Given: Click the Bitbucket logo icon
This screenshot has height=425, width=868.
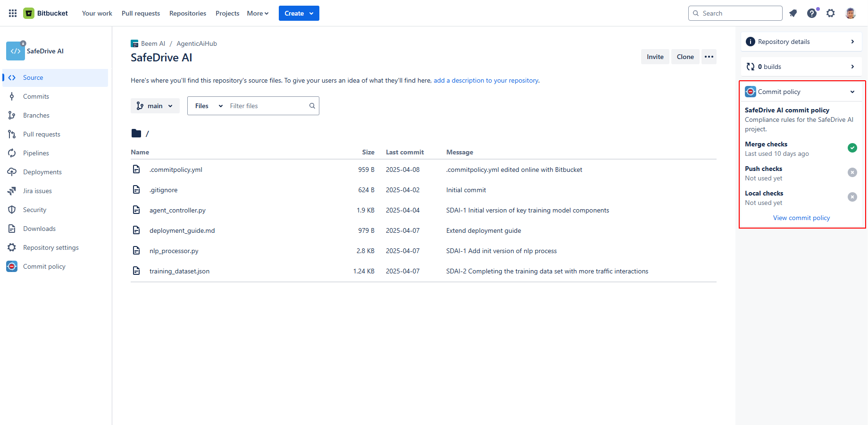Looking at the screenshot, I should tap(29, 13).
